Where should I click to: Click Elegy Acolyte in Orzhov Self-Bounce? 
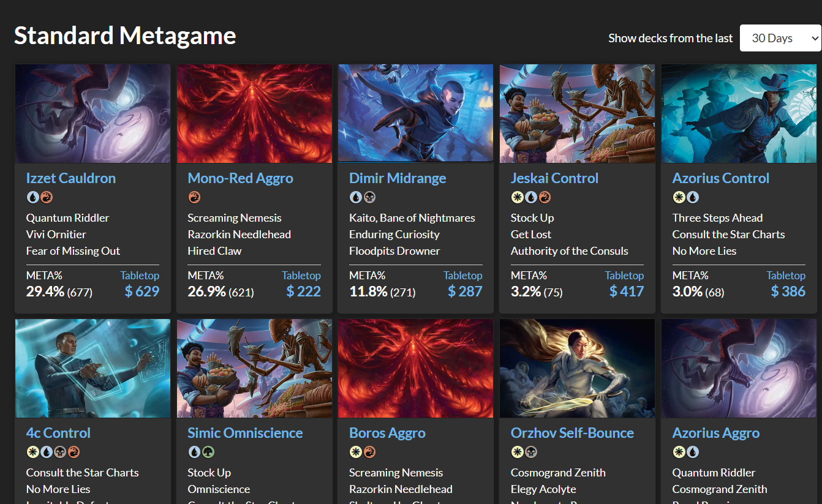(543, 489)
